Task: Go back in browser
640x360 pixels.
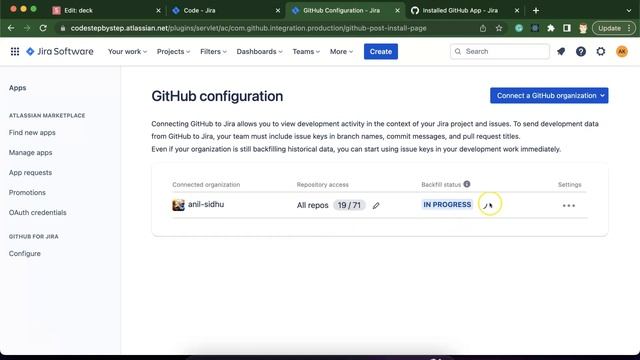Action: (x=11, y=28)
